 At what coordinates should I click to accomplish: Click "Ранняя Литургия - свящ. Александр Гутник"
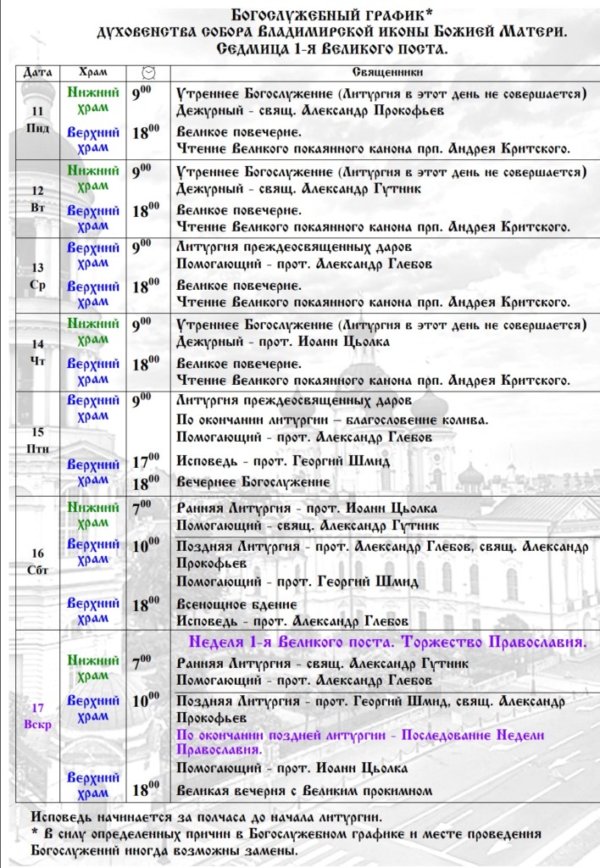point(322,663)
